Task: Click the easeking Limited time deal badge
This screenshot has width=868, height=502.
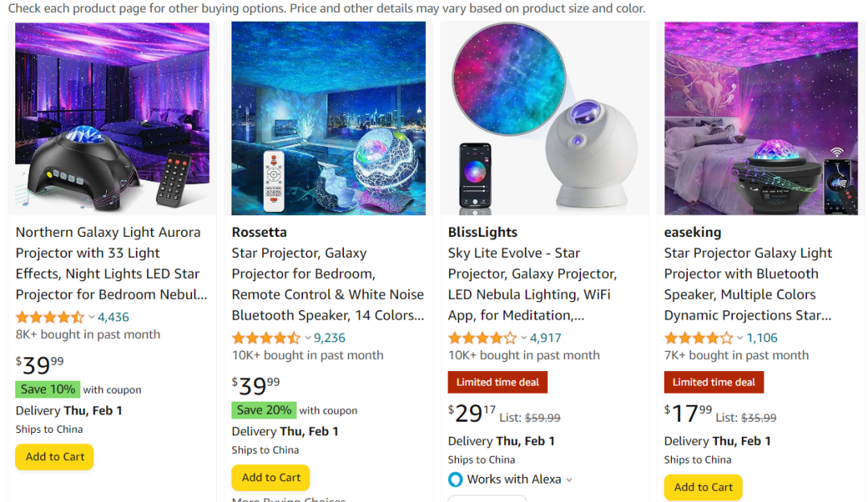Action: tap(714, 382)
